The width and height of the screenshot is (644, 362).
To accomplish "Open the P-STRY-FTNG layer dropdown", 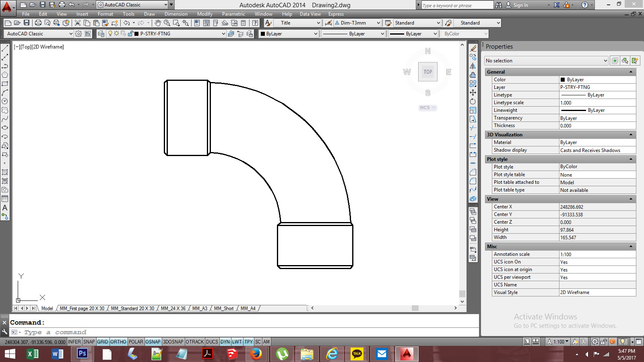I will point(223,34).
